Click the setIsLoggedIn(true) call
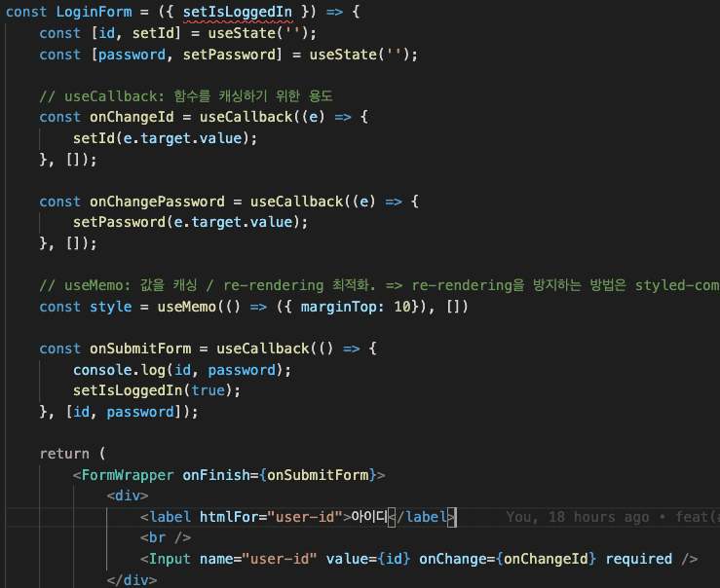The height and width of the screenshot is (588, 720). click(x=157, y=390)
